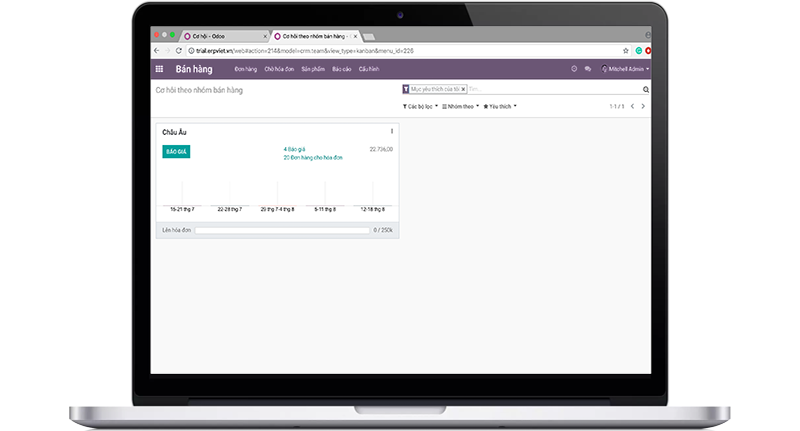
Task: Click the 'BÁO GIÁ' button
Action: (x=175, y=151)
